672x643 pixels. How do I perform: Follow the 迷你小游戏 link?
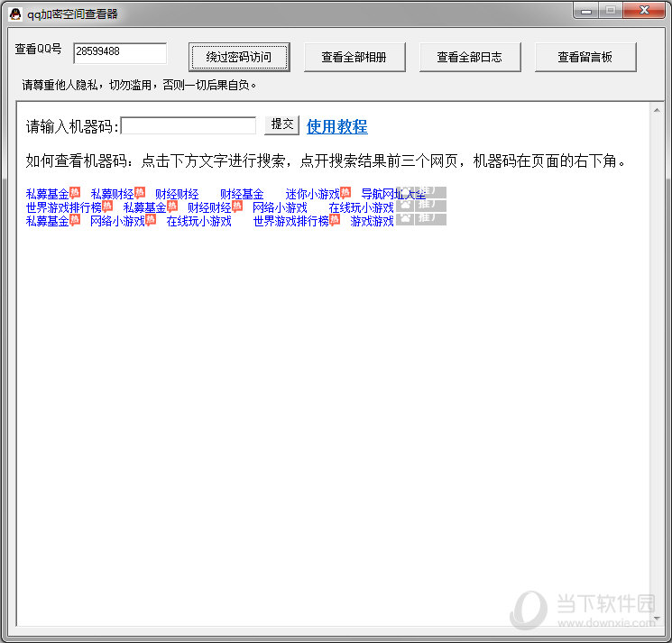coord(312,195)
